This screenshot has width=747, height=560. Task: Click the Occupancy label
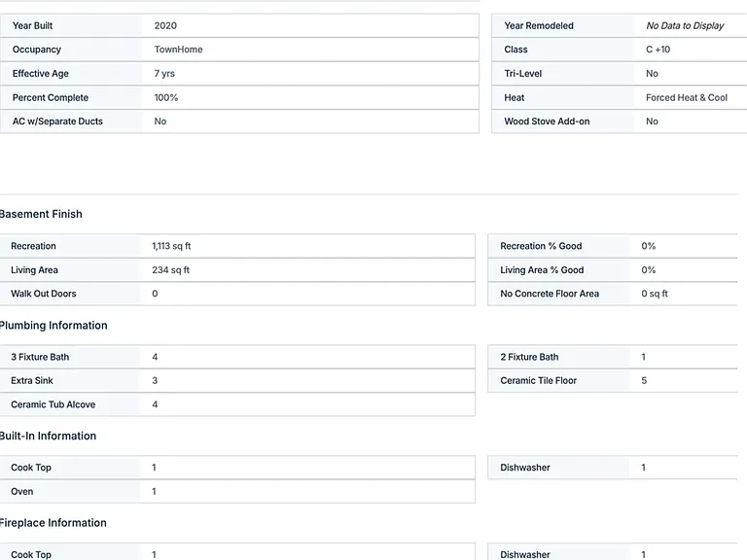click(x=37, y=50)
